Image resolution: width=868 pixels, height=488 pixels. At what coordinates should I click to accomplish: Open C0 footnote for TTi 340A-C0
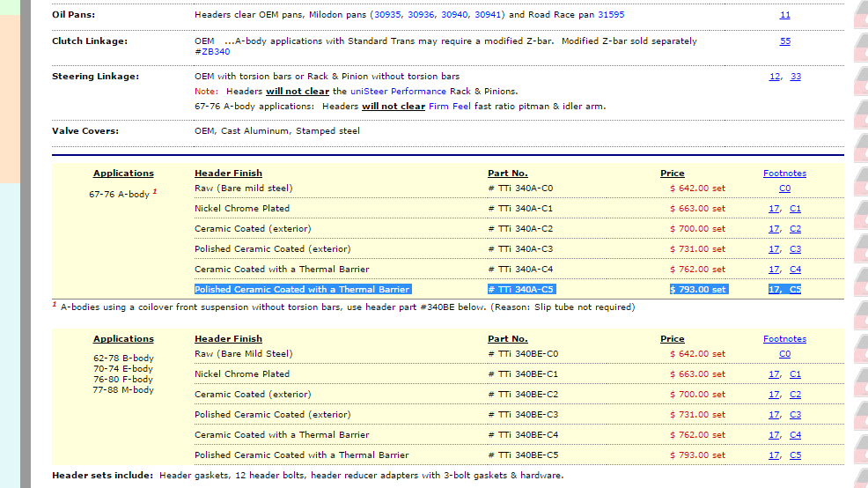785,189
